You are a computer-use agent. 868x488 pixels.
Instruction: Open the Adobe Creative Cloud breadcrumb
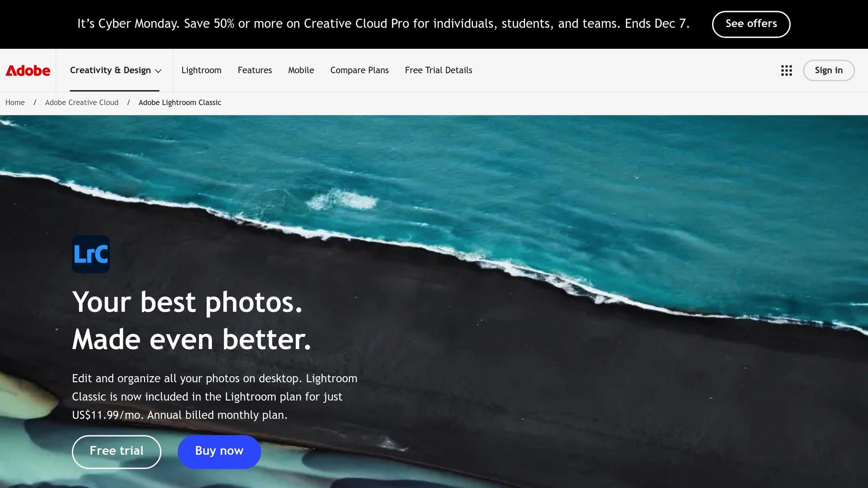coord(82,103)
